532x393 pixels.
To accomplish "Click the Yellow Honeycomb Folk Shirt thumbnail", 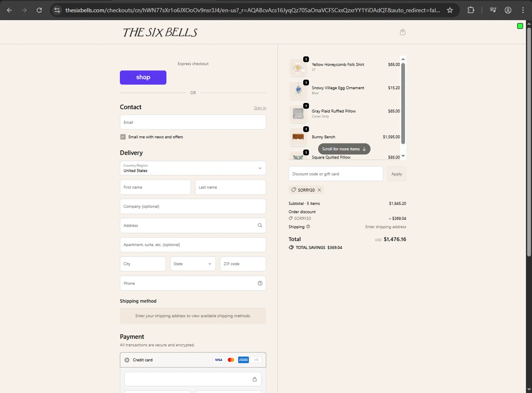I will [x=298, y=67].
